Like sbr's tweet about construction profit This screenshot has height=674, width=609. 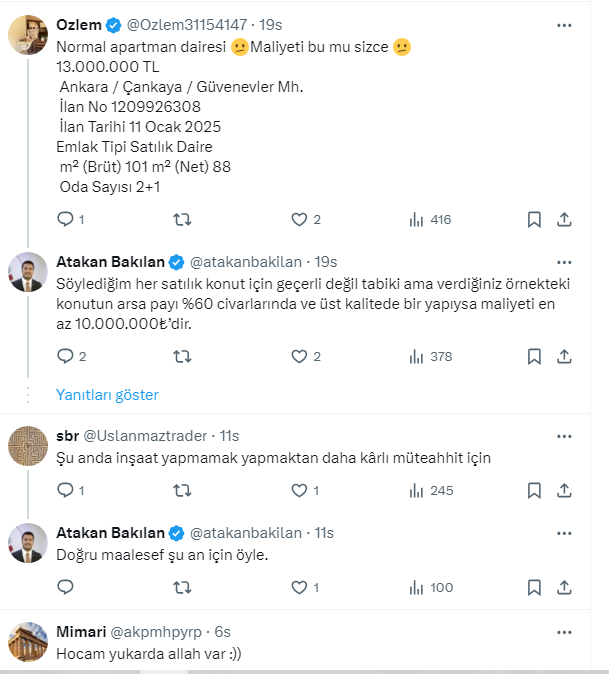[298, 490]
